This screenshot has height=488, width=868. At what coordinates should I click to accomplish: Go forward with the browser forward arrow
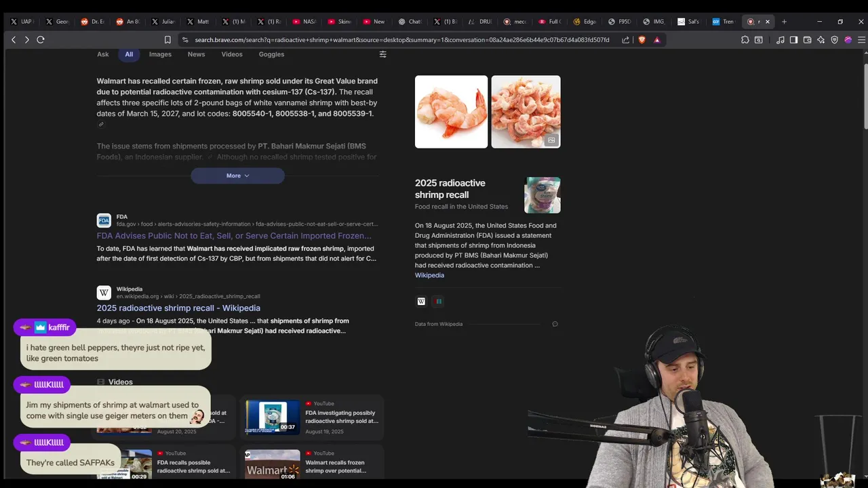click(x=27, y=40)
